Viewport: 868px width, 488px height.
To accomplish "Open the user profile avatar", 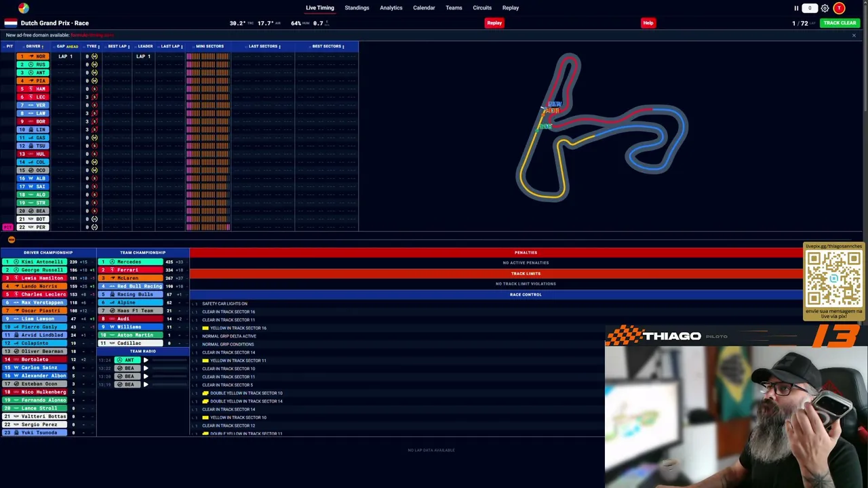I will point(840,8).
